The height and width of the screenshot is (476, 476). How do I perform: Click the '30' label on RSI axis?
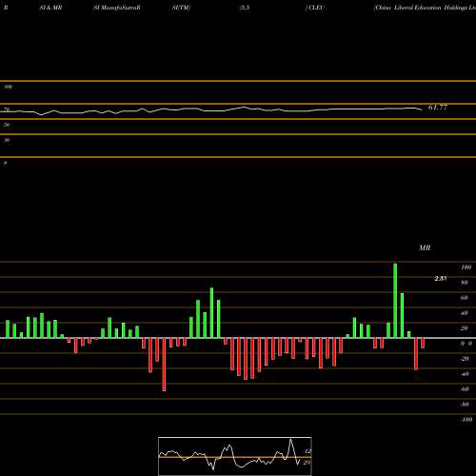(x=7, y=140)
